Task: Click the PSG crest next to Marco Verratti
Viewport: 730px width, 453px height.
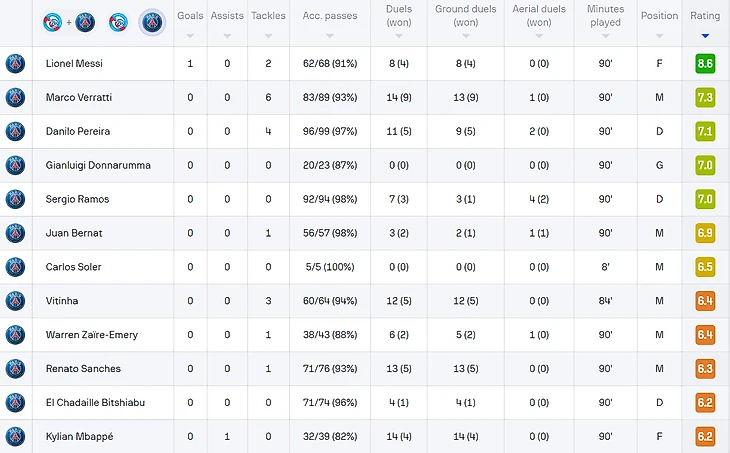Action: (15, 98)
